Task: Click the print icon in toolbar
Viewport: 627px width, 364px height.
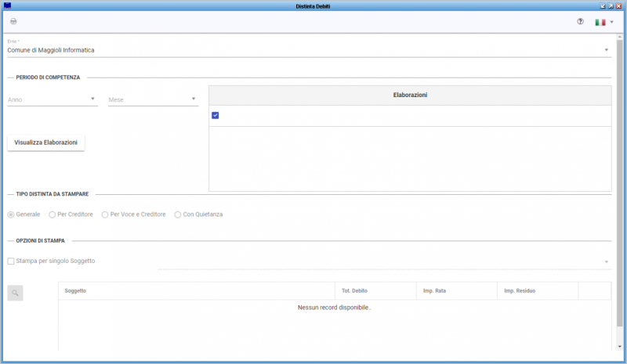Action: (13, 22)
